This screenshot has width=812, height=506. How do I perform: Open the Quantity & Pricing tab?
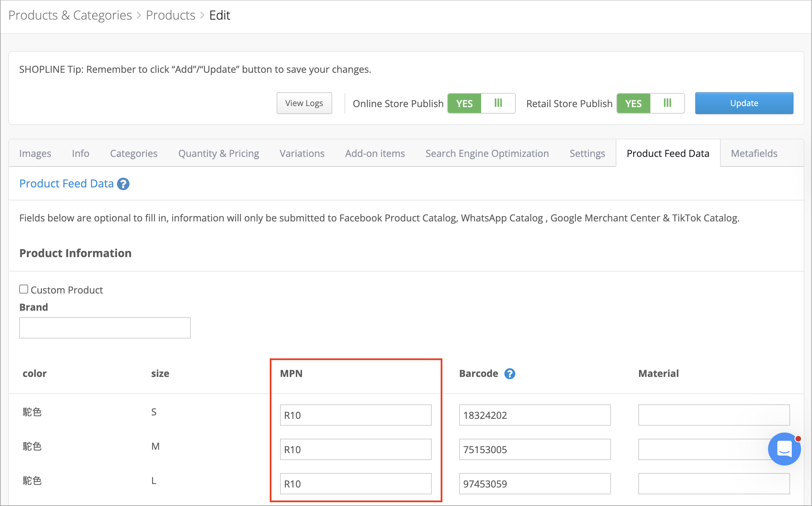pos(219,153)
